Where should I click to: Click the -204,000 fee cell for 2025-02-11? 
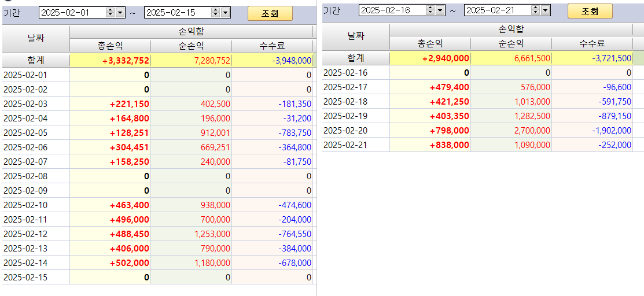272,219
